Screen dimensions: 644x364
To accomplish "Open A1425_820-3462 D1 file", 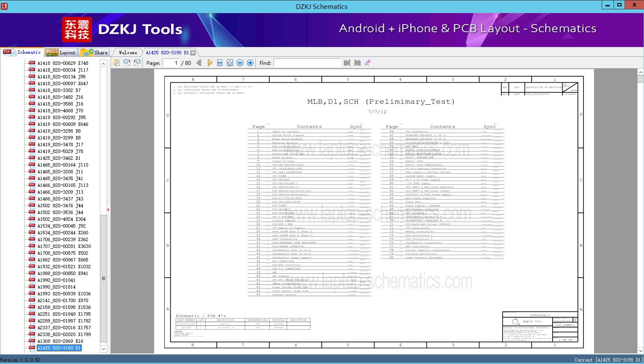I will 59,158.
